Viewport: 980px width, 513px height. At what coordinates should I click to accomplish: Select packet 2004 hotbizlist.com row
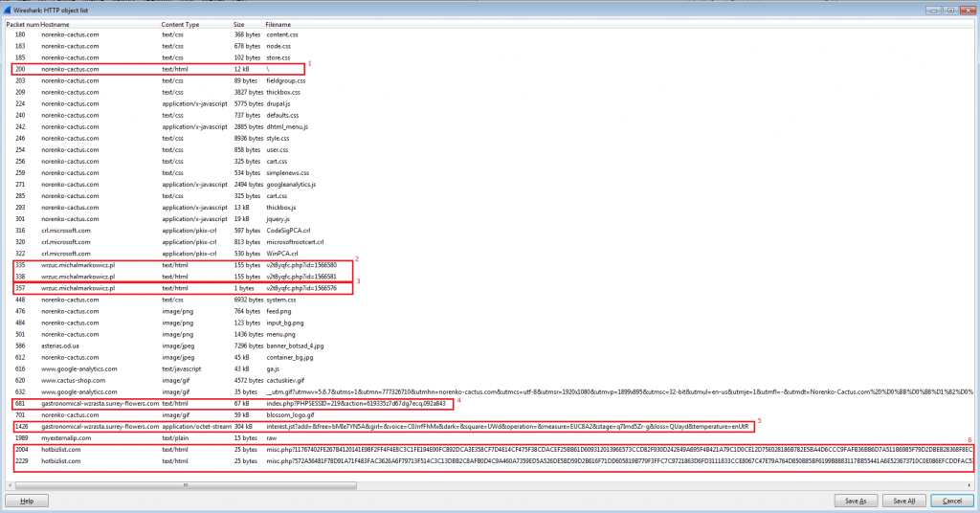490,449
